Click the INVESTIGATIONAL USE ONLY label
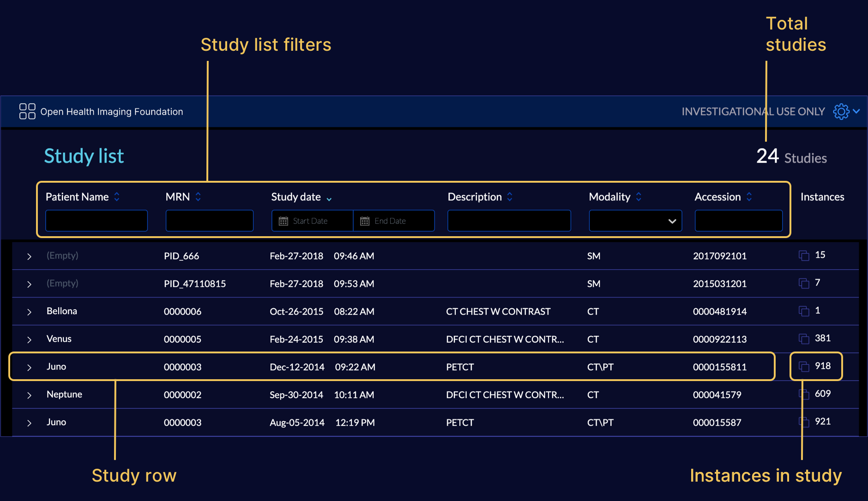 click(753, 111)
